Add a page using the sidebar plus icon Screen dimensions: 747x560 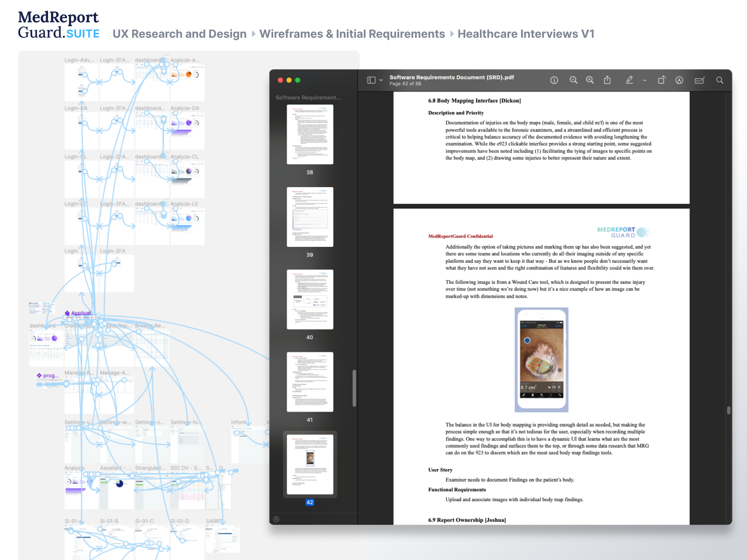[276, 519]
